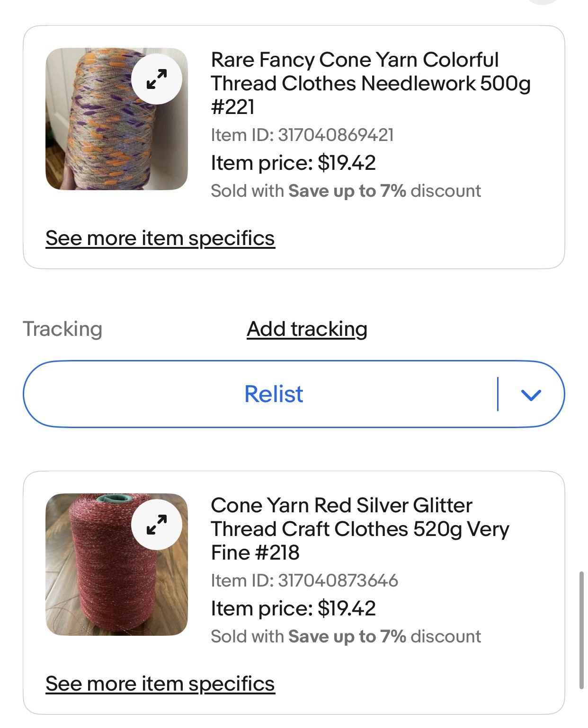This screenshot has height=728, width=588.
Task: Click the first item's $19.42 price
Action: point(347,163)
